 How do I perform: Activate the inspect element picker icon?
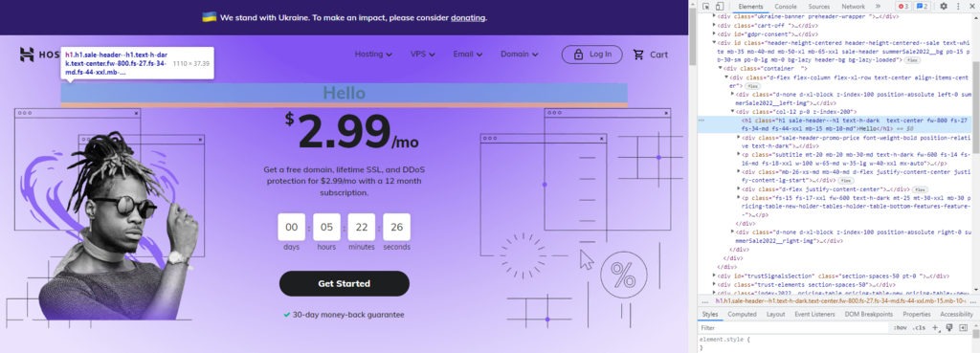point(705,7)
